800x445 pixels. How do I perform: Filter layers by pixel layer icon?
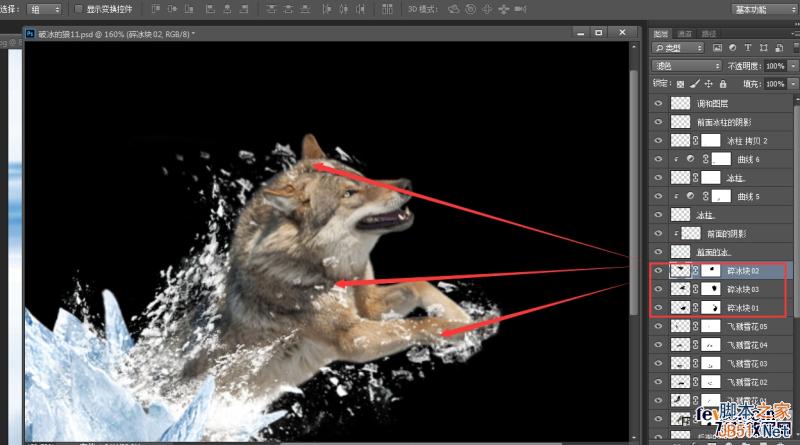pos(717,48)
